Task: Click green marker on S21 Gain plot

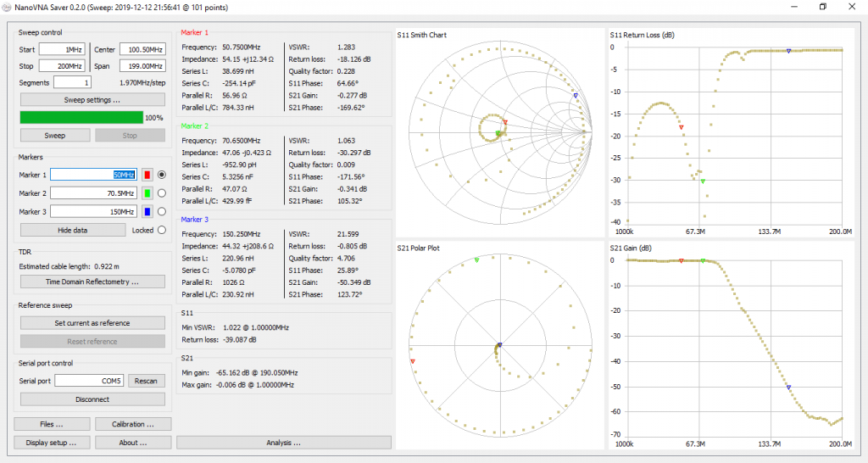Action: (x=703, y=260)
